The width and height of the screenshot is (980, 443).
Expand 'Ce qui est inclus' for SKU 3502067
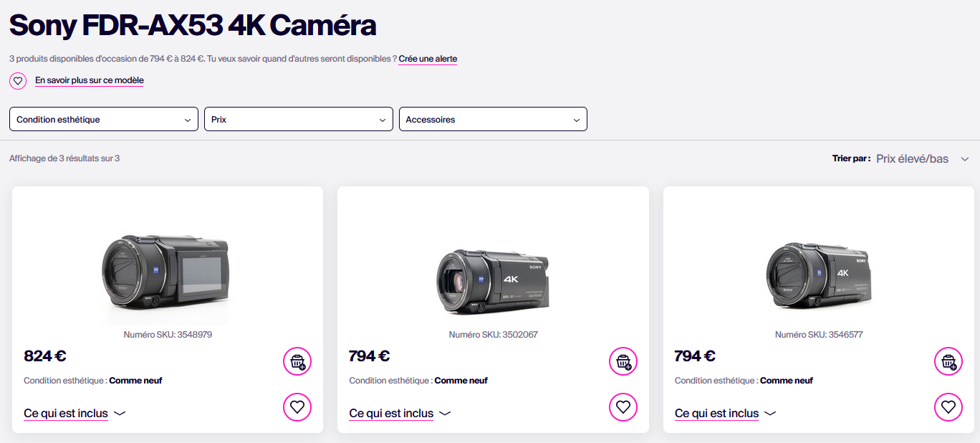coord(400,414)
